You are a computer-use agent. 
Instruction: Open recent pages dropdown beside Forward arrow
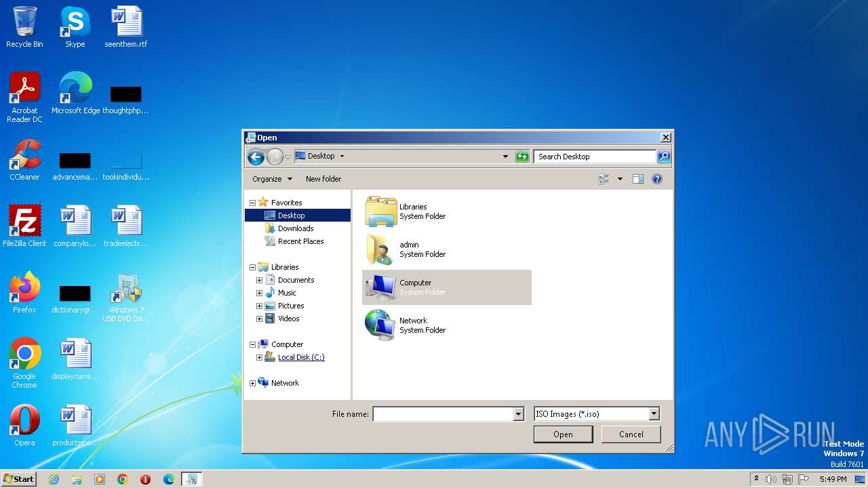[x=288, y=157]
